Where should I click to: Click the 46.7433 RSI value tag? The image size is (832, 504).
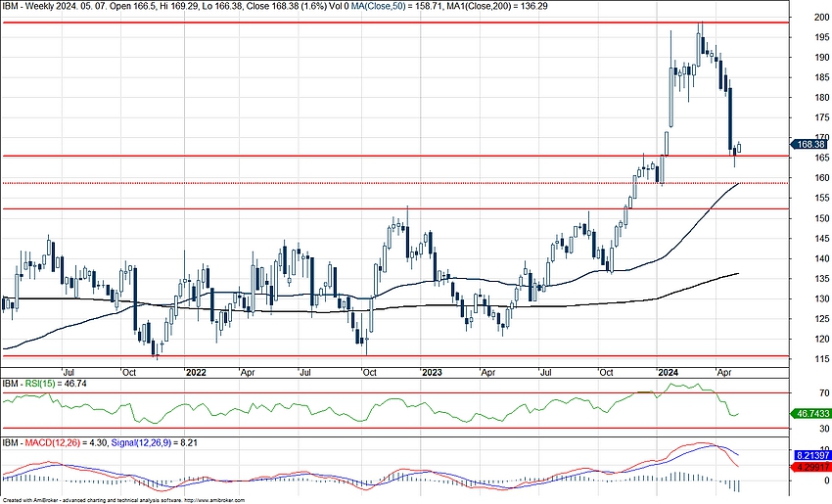[x=810, y=414]
